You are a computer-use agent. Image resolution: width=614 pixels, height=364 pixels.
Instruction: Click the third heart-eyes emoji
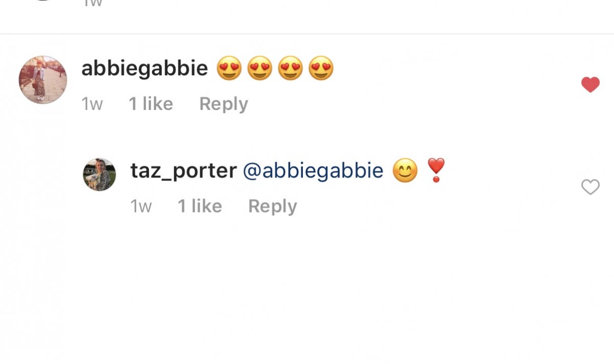pos(290,69)
